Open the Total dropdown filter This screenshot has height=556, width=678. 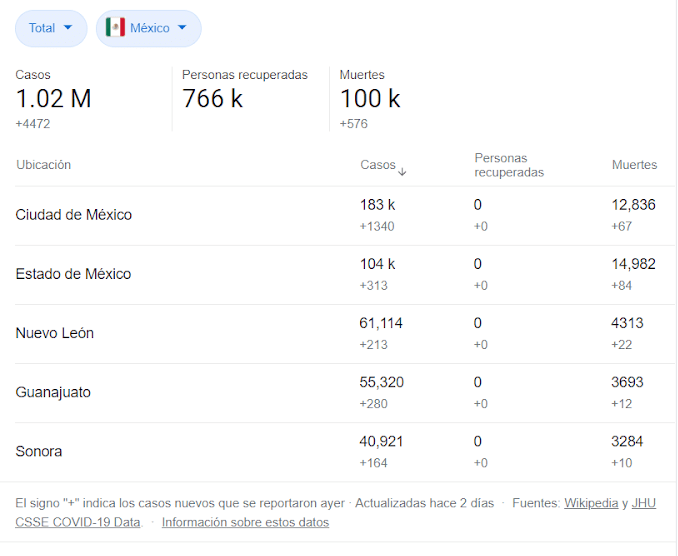tap(50, 28)
